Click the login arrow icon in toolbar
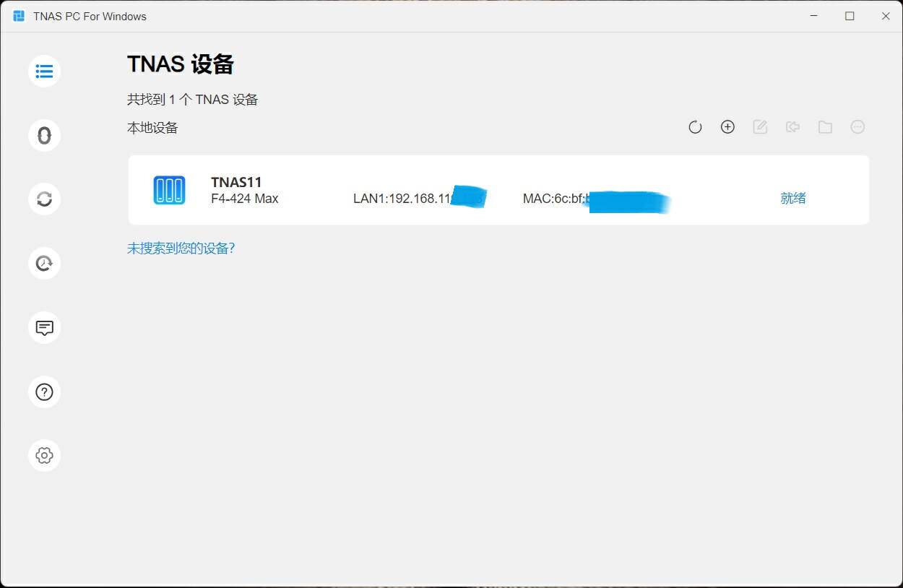This screenshot has height=588, width=903. (792, 127)
